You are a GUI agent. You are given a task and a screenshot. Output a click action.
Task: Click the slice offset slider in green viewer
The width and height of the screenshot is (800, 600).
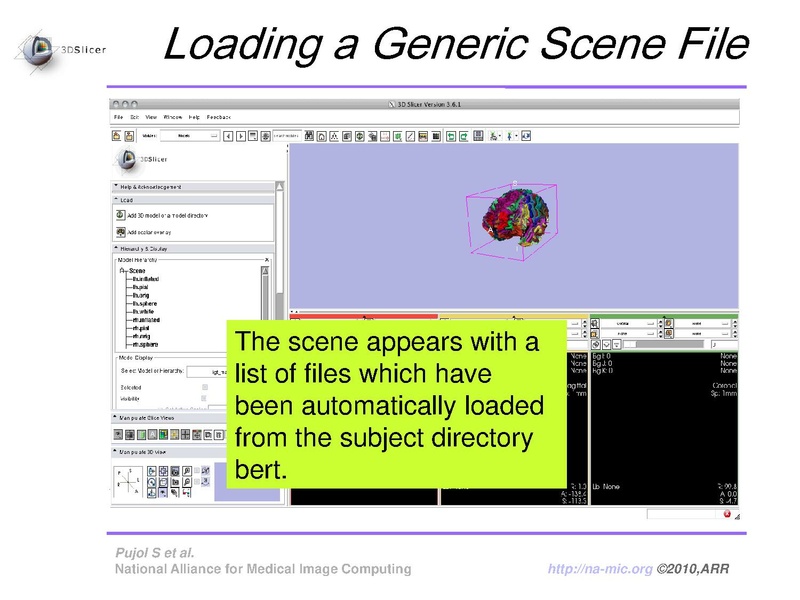[x=664, y=345]
